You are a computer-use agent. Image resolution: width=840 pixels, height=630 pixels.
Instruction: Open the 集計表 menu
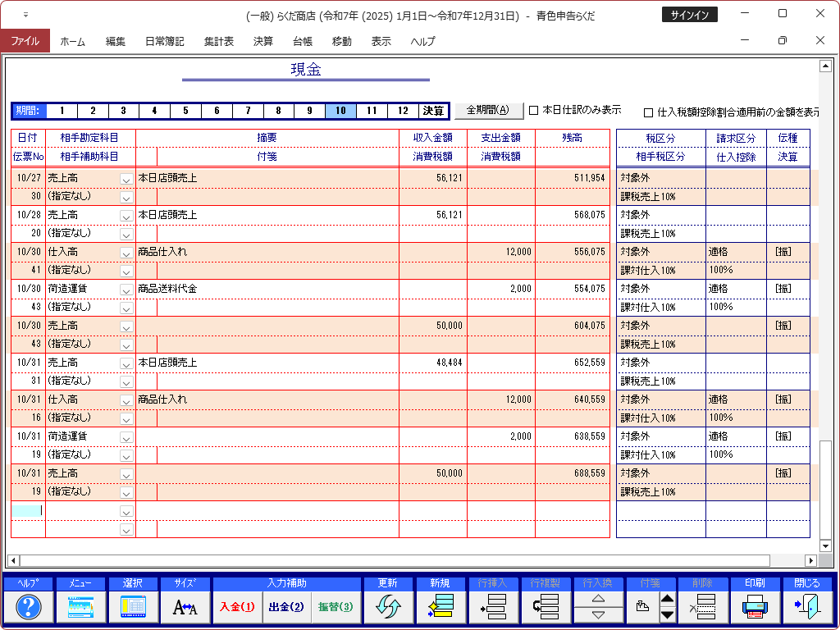[219, 41]
